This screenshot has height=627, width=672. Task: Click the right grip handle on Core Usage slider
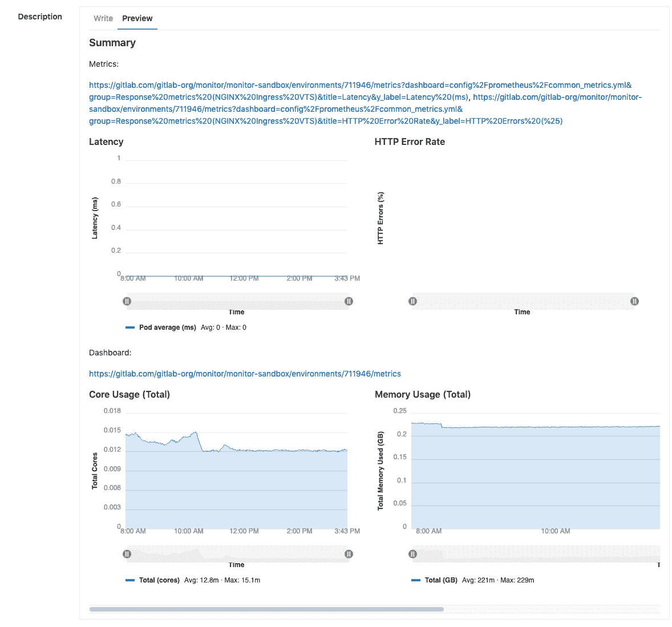click(349, 553)
